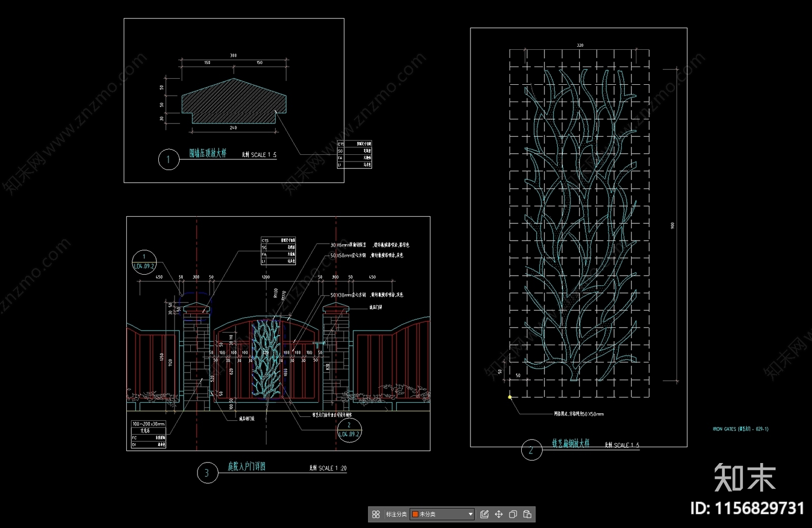Click the detail number 1 circle marker
Viewport: 812px width, 528px height.
[x=168, y=159]
